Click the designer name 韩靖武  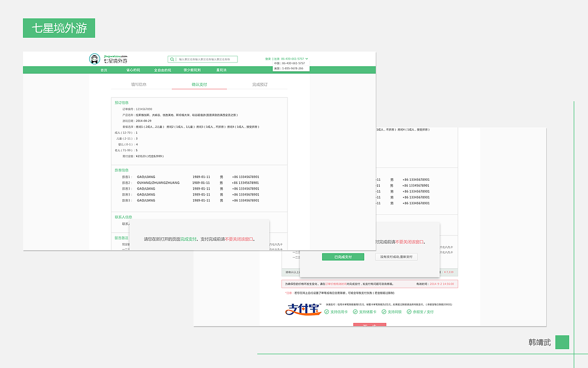pos(539,343)
